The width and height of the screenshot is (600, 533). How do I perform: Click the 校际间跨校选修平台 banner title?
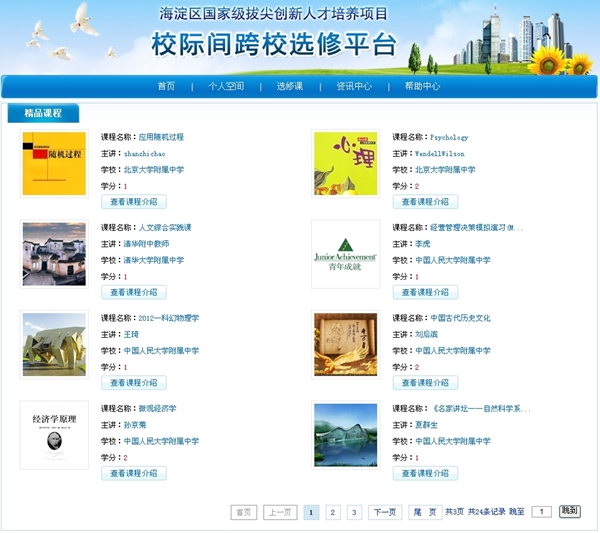click(x=274, y=44)
